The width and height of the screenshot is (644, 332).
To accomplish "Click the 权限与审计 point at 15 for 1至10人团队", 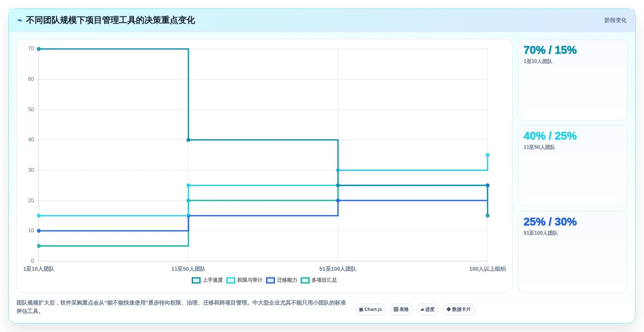I will pyautogui.click(x=39, y=216).
